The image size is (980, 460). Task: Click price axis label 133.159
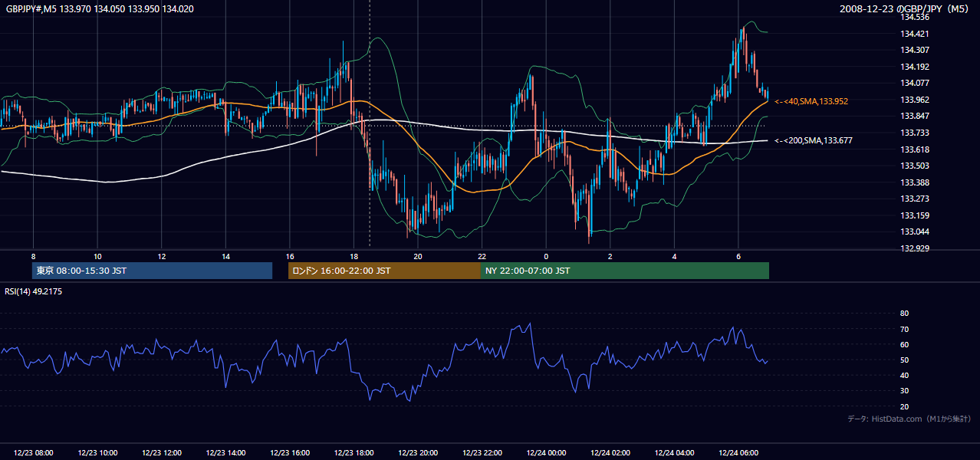pos(914,215)
